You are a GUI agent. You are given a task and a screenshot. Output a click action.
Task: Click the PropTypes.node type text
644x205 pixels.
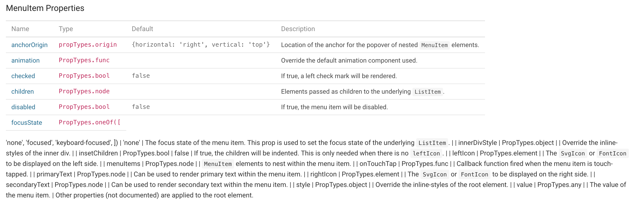click(x=84, y=91)
